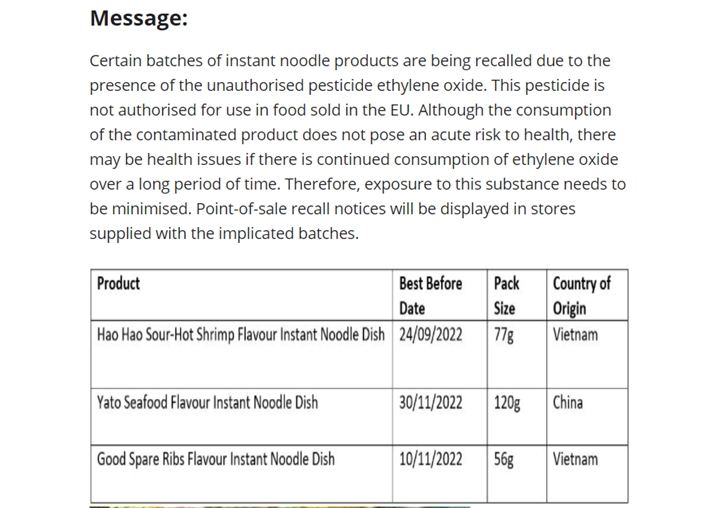Select the "Best Before Date" column header
The image size is (720, 508).
click(x=430, y=295)
